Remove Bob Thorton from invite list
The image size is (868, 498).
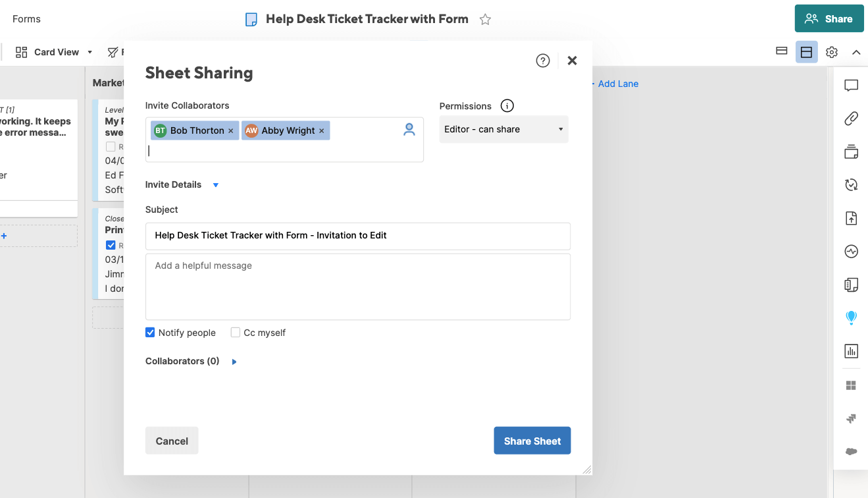click(230, 131)
